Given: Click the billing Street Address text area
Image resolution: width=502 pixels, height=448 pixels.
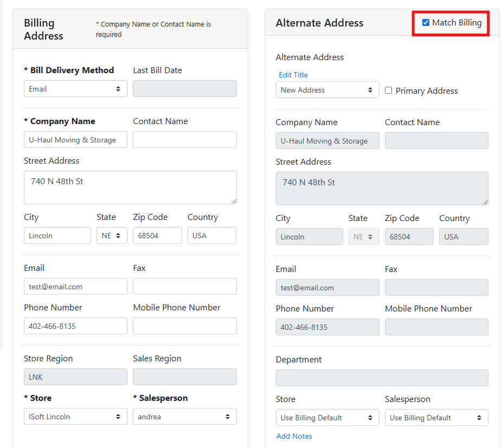Looking at the screenshot, I should [130, 187].
